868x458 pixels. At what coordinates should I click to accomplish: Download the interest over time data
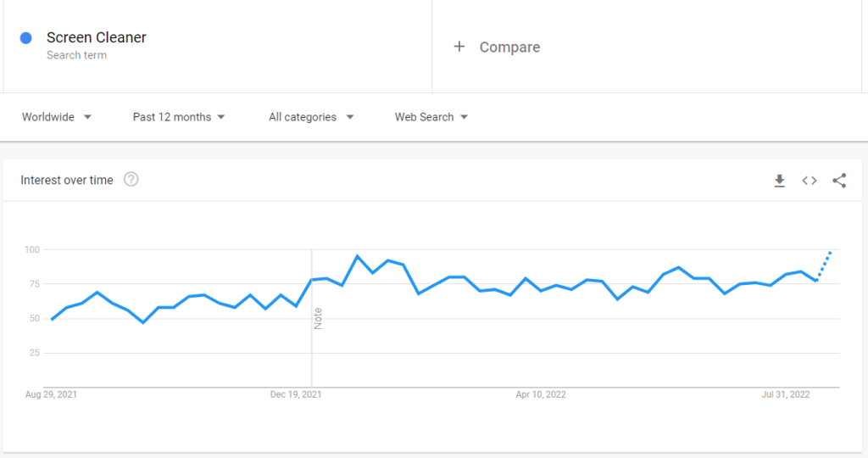780,181
